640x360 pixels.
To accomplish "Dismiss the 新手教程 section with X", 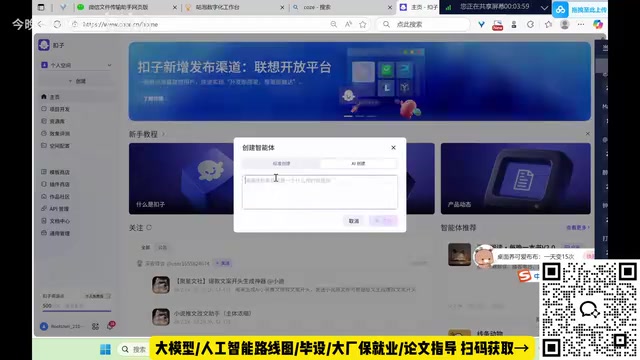I will [587, 133].
